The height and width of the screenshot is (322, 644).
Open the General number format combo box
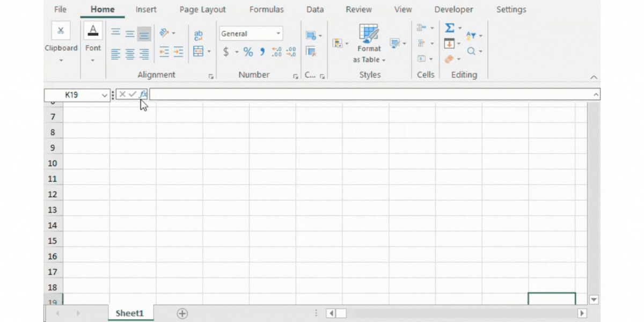(251, 33)
